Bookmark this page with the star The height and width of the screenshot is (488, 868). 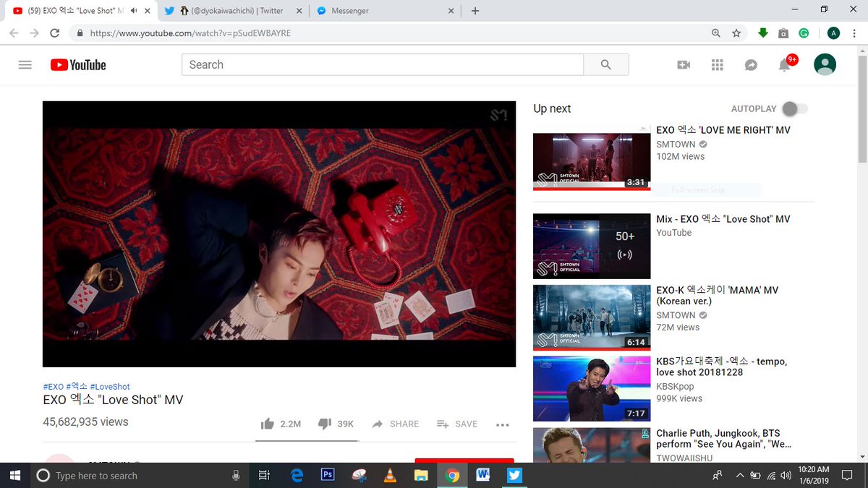[736, 33]
